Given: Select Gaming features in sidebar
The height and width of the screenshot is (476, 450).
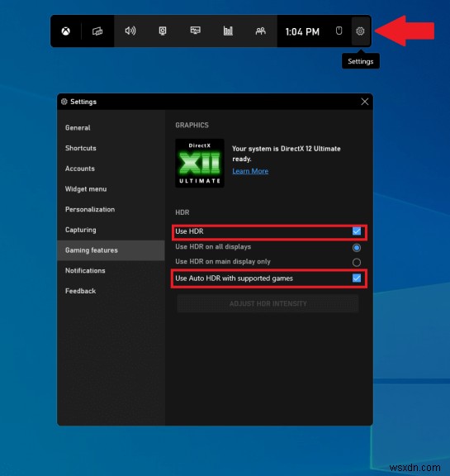Looking at the screenshot, I should (111, 250).
